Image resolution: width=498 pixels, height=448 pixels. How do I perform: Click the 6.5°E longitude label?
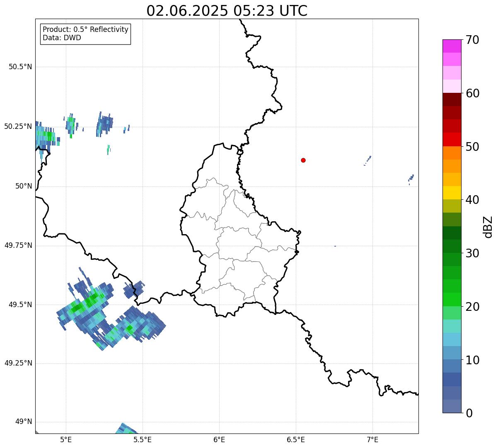pos(296,439)
